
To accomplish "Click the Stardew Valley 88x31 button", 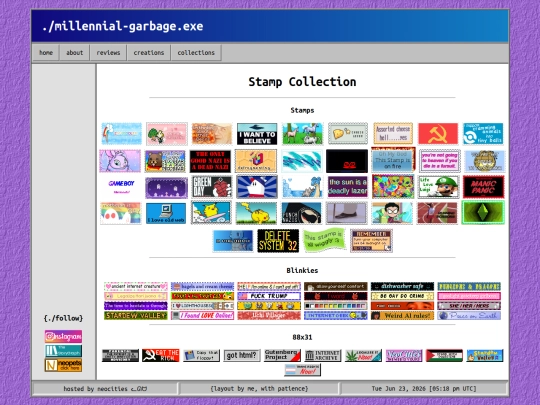I will coord(485,355).
